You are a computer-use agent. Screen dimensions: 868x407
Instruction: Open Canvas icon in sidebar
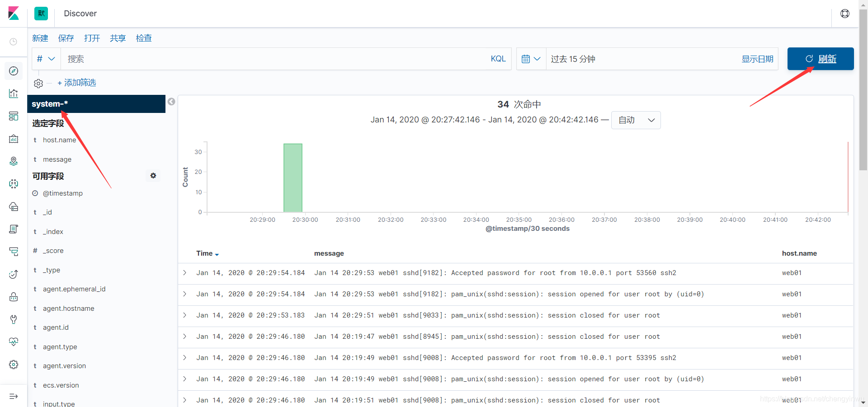[14, 139]
